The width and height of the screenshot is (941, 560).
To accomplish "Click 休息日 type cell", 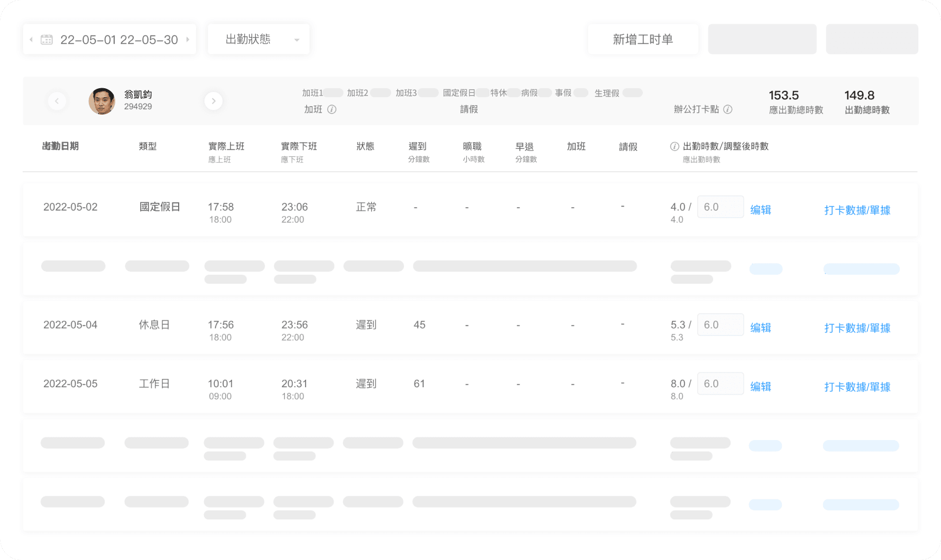I will tap(154, 325).
